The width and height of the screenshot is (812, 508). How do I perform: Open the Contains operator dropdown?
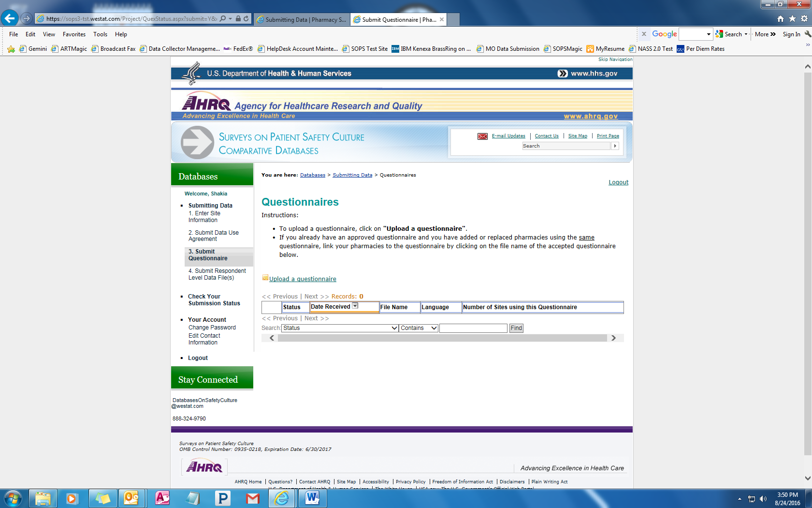coord(419,328)
